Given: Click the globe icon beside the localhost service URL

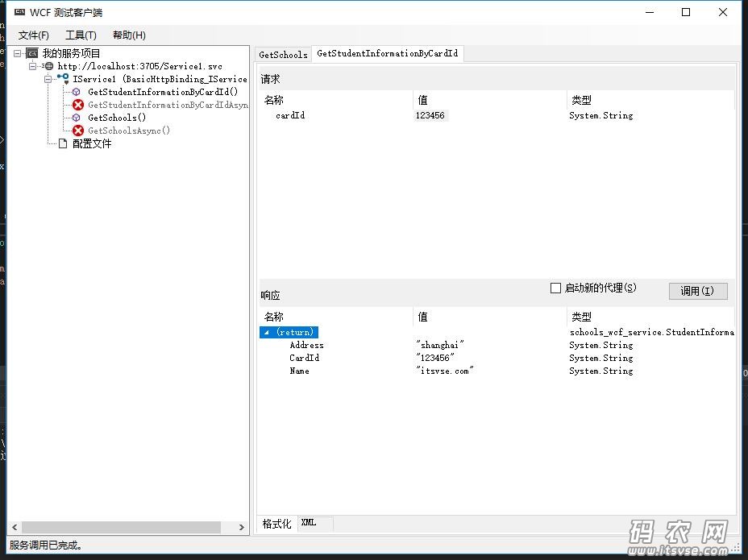Looking at the screenshot, I should tap(48, 66).
